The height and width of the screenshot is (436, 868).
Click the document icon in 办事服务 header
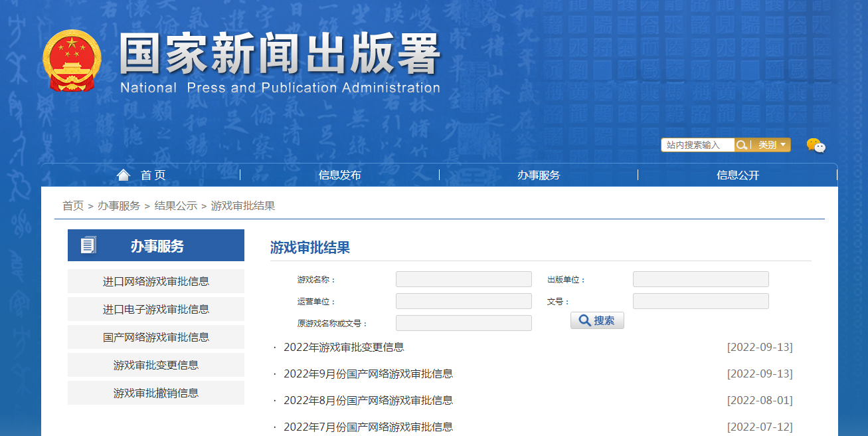(x=88, y=245)
